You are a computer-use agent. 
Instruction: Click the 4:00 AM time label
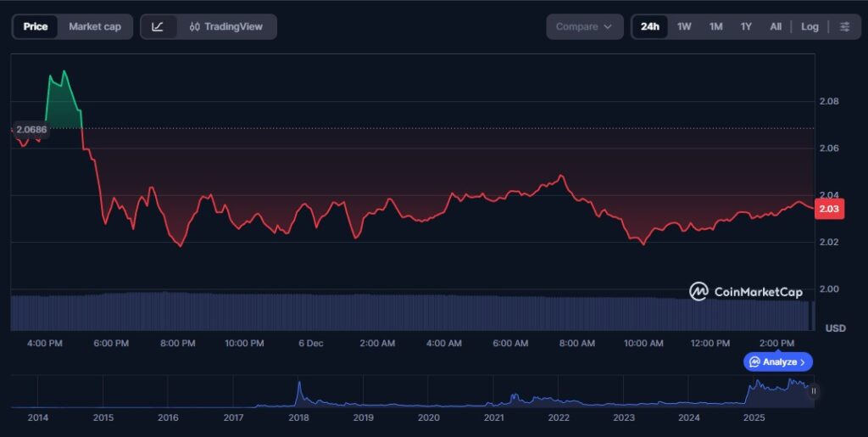(444, 344)
